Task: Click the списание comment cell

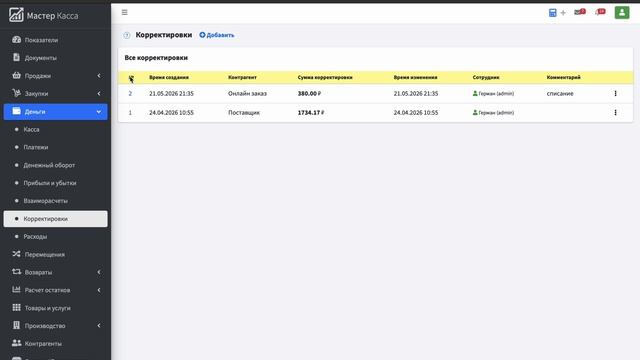Action: pos(560,93)
